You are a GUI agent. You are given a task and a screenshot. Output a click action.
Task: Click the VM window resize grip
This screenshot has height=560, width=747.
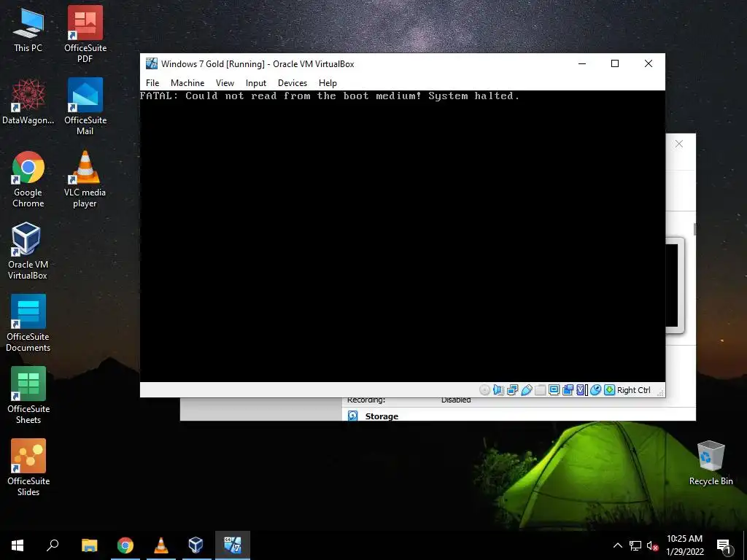660,392
